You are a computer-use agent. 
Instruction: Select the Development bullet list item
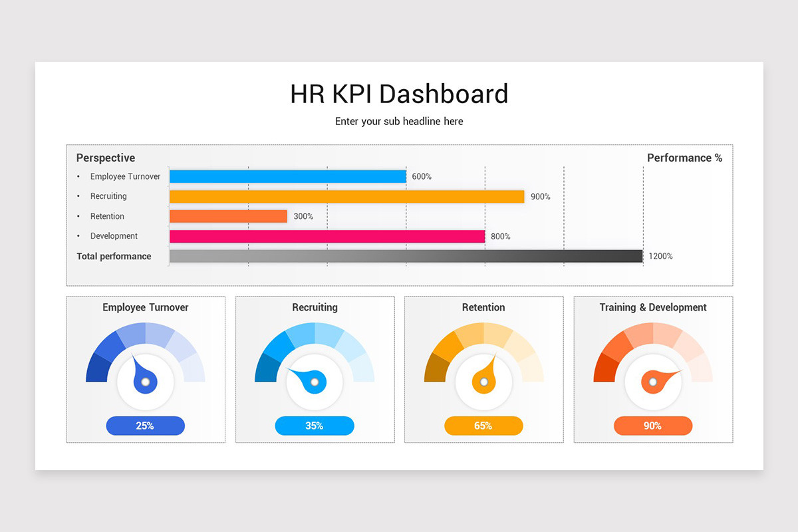coord(114,236)
